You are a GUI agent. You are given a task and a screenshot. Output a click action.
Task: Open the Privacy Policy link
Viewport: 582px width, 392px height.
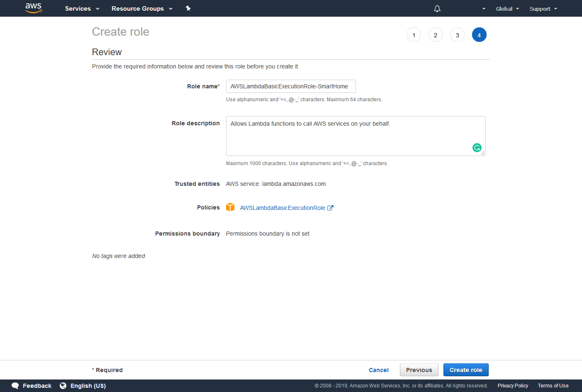click(x=513, y=386)
